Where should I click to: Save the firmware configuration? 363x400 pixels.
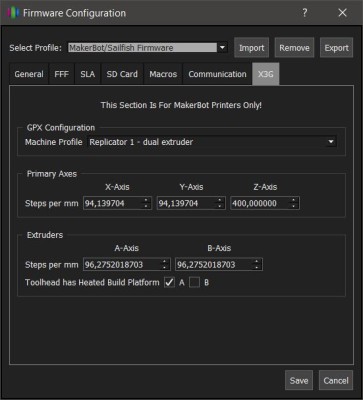(x=299, y=380)
